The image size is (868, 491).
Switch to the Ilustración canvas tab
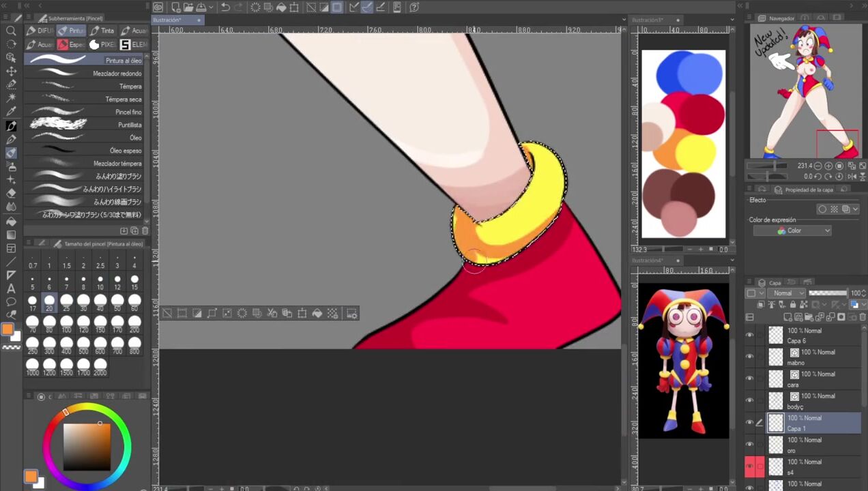tap(168, 20)
